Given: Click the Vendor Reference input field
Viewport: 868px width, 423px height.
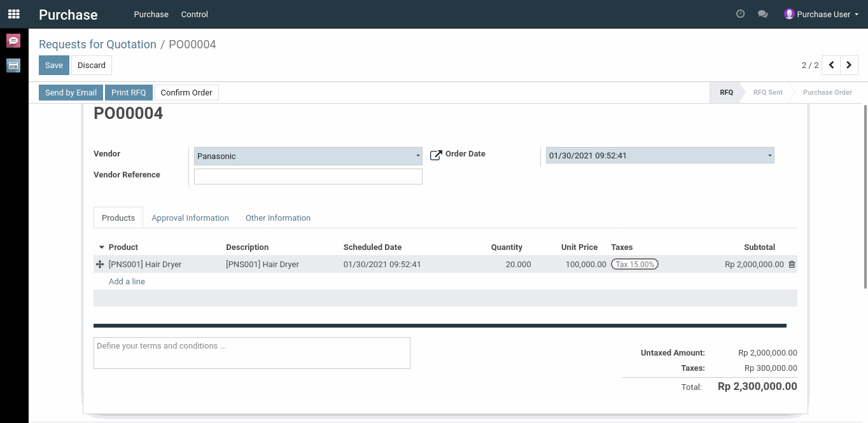Looking at the screenshot, I should [x=308, y=176].
